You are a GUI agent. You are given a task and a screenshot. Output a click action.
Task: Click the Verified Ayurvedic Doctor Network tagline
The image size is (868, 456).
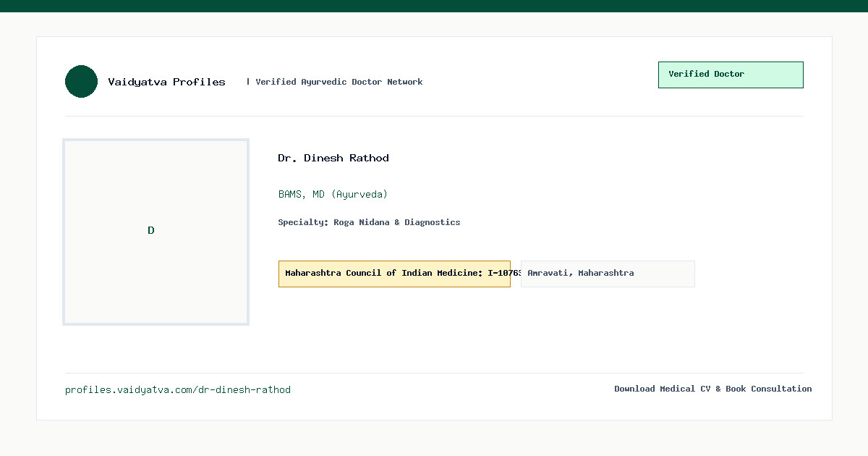[339, 82]
